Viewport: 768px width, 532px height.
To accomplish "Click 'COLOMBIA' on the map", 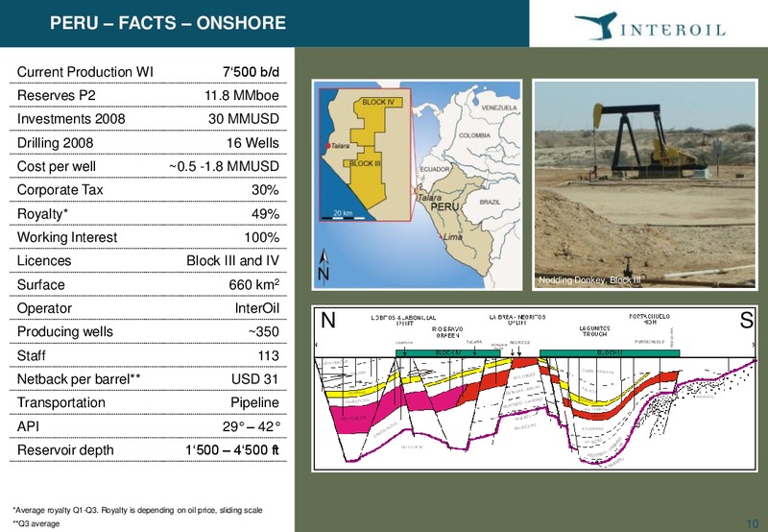I will click(x=474, y=135).
